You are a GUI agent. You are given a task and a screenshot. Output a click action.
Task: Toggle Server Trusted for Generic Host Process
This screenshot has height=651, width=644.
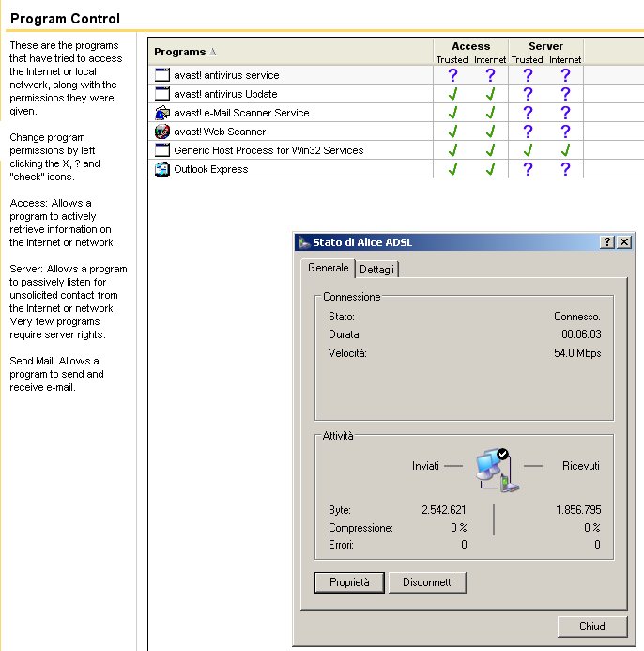coord(528,150)
